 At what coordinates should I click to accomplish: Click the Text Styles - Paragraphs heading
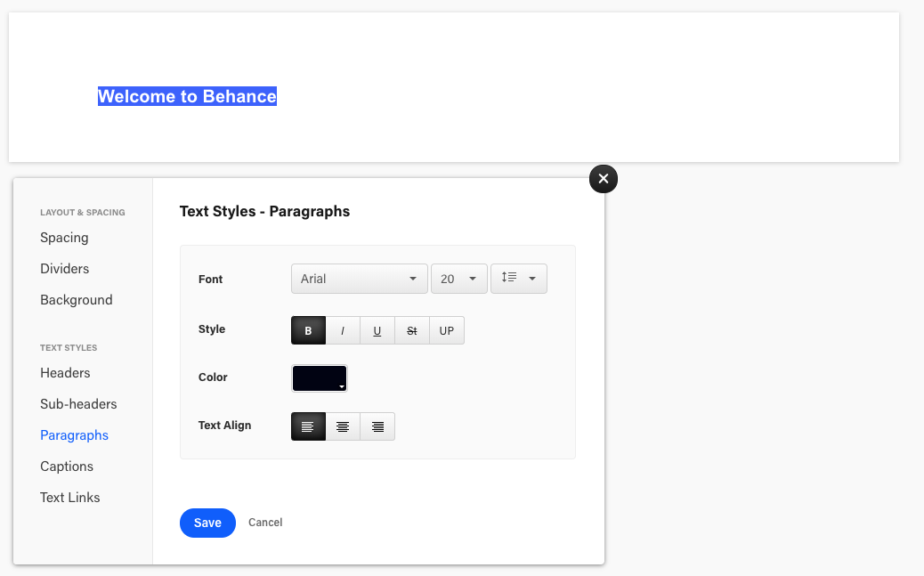tap(264, 212)
